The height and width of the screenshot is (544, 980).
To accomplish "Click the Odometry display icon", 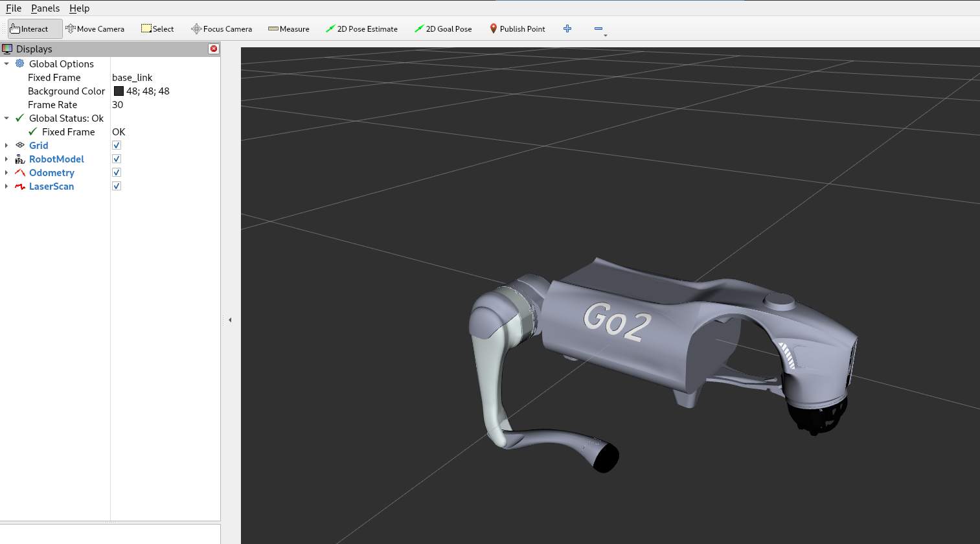I will click(20, 172).
